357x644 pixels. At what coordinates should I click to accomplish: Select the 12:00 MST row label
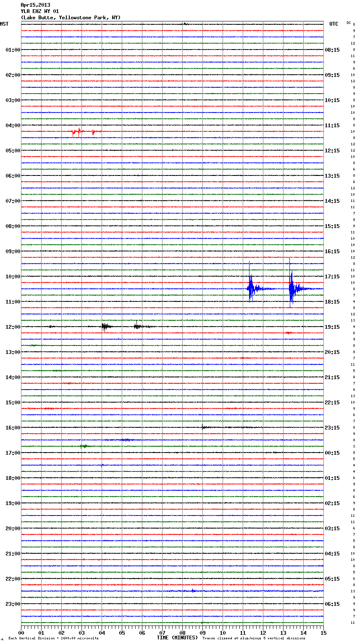[x=13, y=327]
